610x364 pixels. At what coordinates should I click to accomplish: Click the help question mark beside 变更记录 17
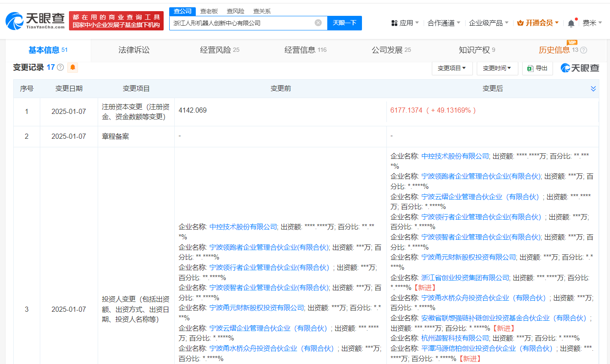(60, 67)
